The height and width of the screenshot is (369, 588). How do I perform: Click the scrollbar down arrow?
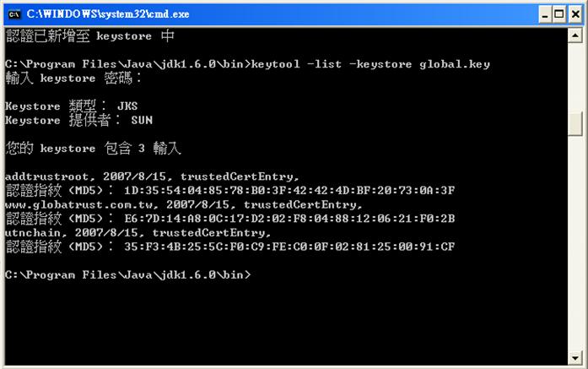(575, 358)
